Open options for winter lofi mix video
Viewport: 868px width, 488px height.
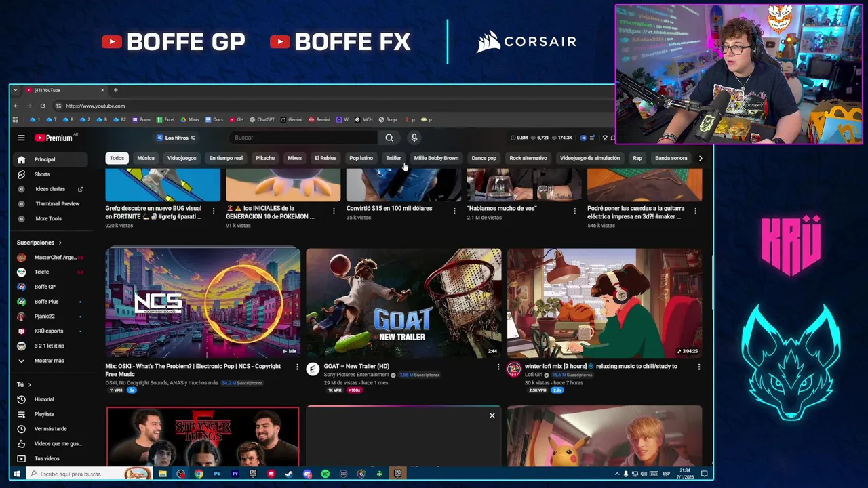(699, 367)
